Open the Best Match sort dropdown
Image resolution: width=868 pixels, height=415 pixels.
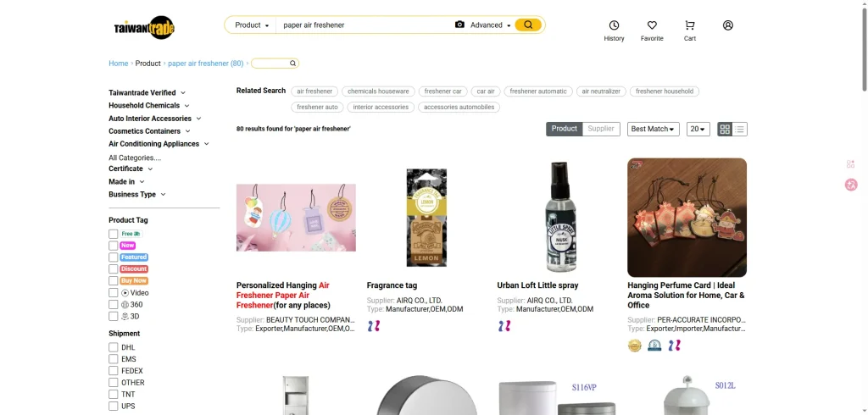click(654, 129)
